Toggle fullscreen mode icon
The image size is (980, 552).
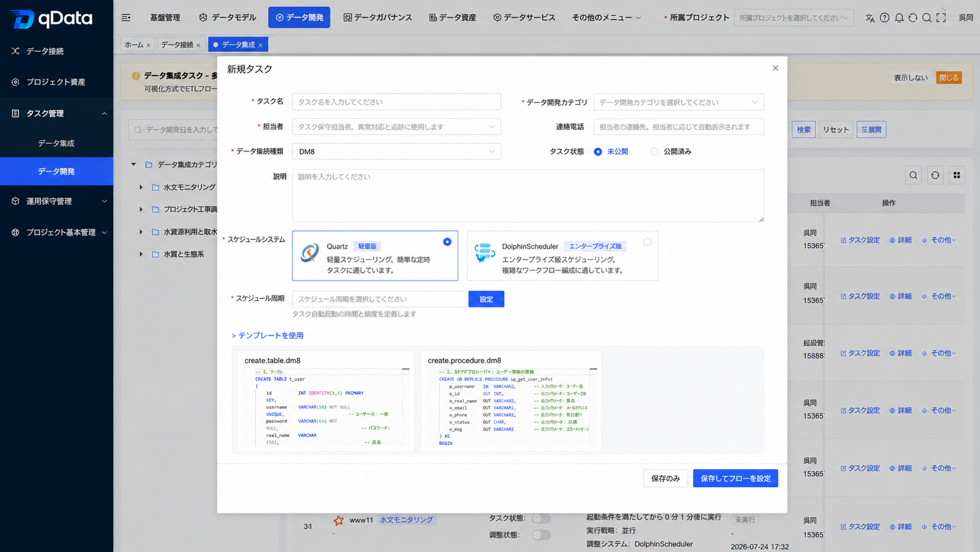[941, 18]
